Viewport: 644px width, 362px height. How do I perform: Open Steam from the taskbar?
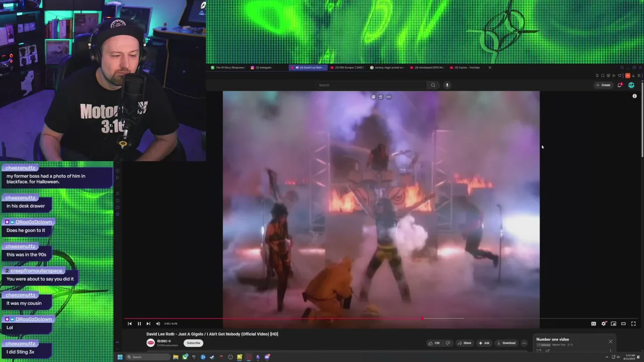pos(212,357)
